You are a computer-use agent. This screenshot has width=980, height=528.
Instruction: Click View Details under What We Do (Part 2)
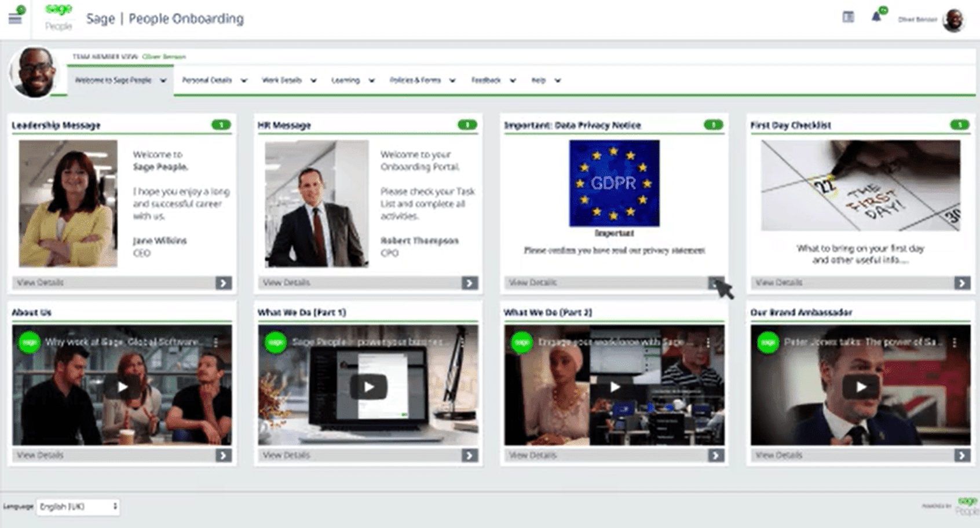point(533,456)
